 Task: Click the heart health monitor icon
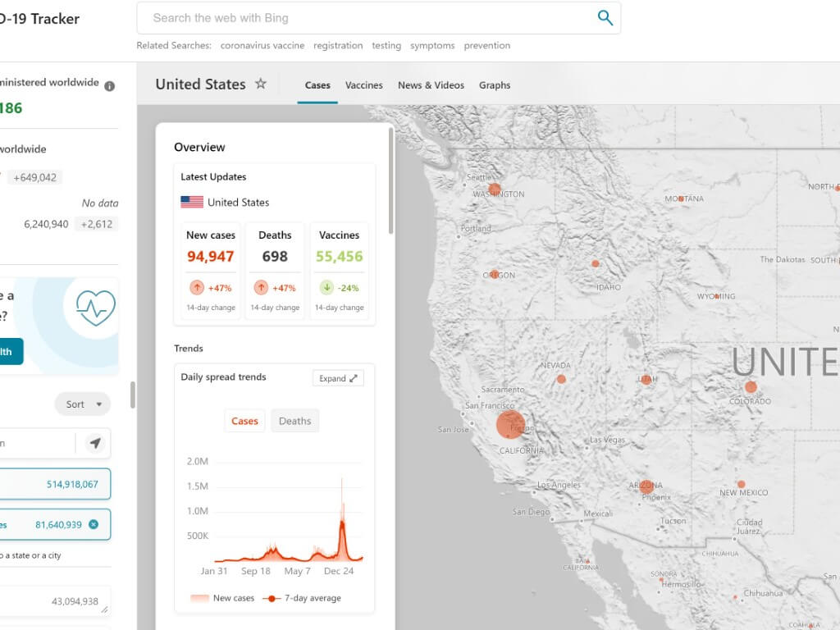95,308
